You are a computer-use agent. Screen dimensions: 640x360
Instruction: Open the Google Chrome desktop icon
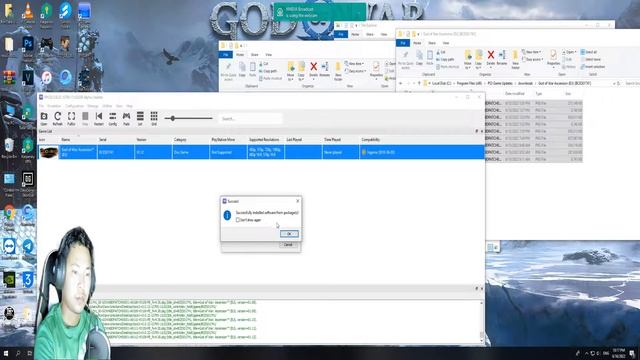(x=9, y=215)
